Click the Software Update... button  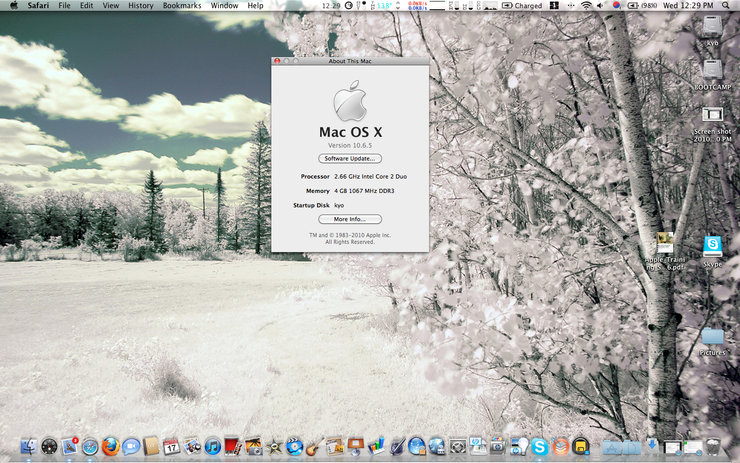(349, 158)
